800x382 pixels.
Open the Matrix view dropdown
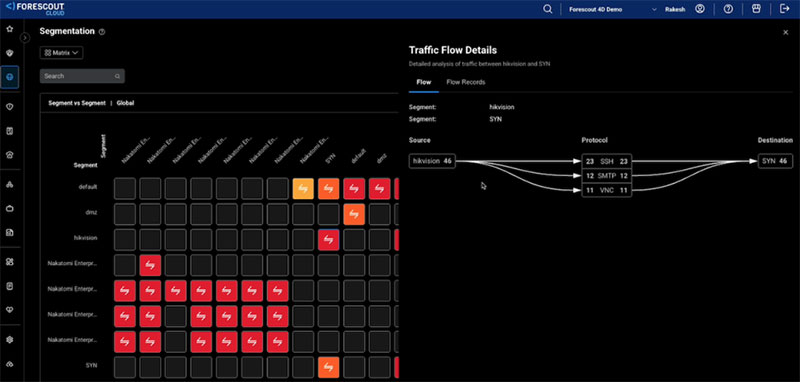click(x=61, y=53)
